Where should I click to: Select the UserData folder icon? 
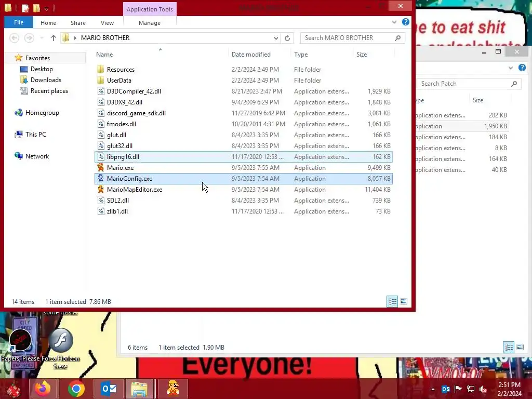click(100, 80)
